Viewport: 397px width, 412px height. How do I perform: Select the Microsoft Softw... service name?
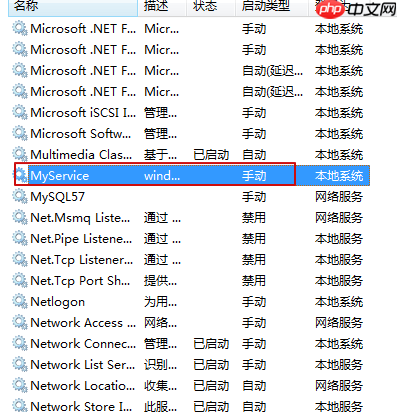[81, 134]
